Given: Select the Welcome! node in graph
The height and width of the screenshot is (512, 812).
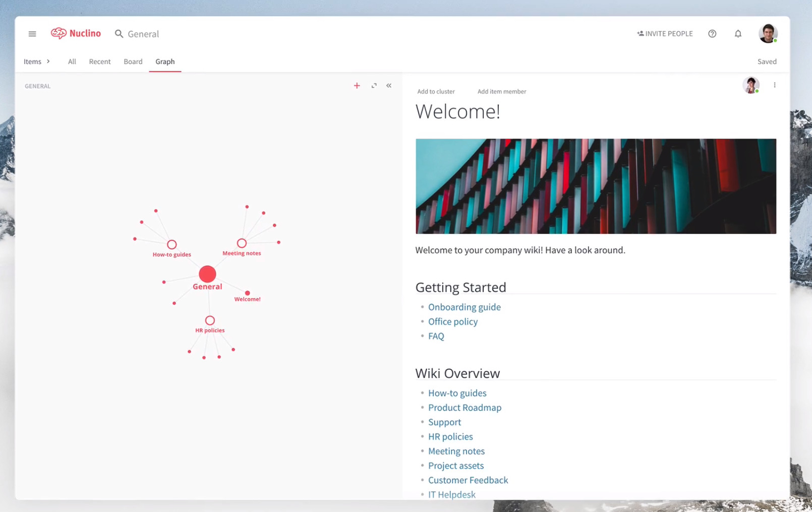Looking at the screenshot, I should pyautogui.click(x=247, y=293).
